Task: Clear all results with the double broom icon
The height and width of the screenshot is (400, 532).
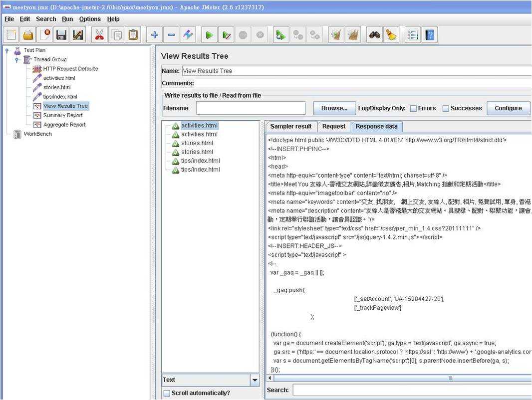Action: [x=353, y=35]
